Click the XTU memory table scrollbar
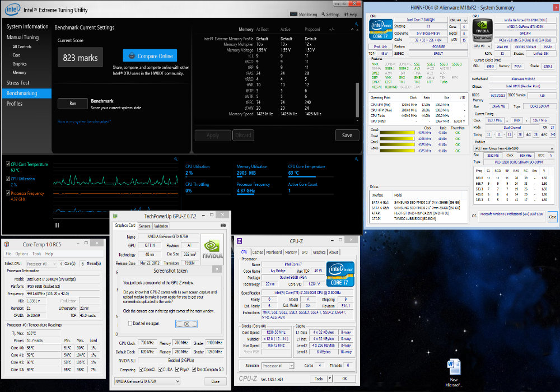Viewport: 560px width, 392px height. click(x=357, y=100)
